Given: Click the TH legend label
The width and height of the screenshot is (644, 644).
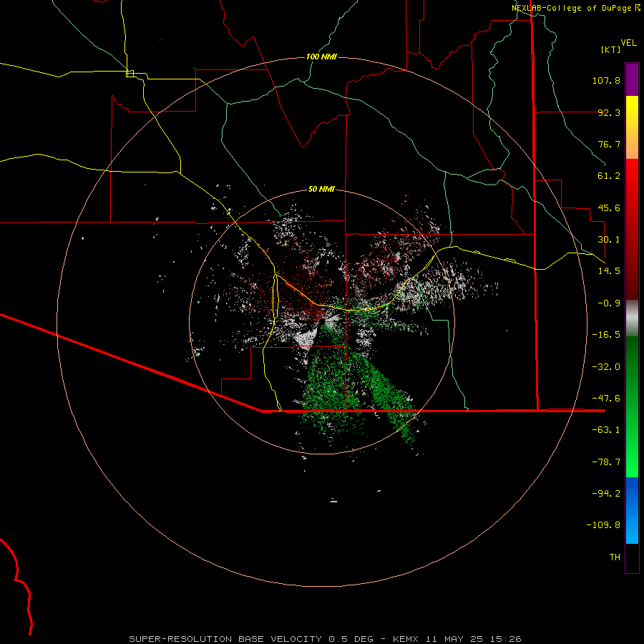Looking at the screenshot, I should click(x=615, y=557).
